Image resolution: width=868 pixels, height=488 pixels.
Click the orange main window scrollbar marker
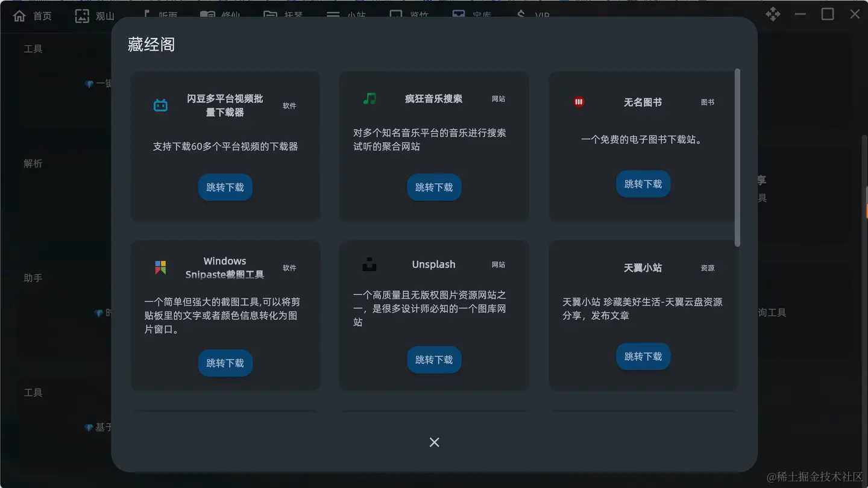pos(867,210)
